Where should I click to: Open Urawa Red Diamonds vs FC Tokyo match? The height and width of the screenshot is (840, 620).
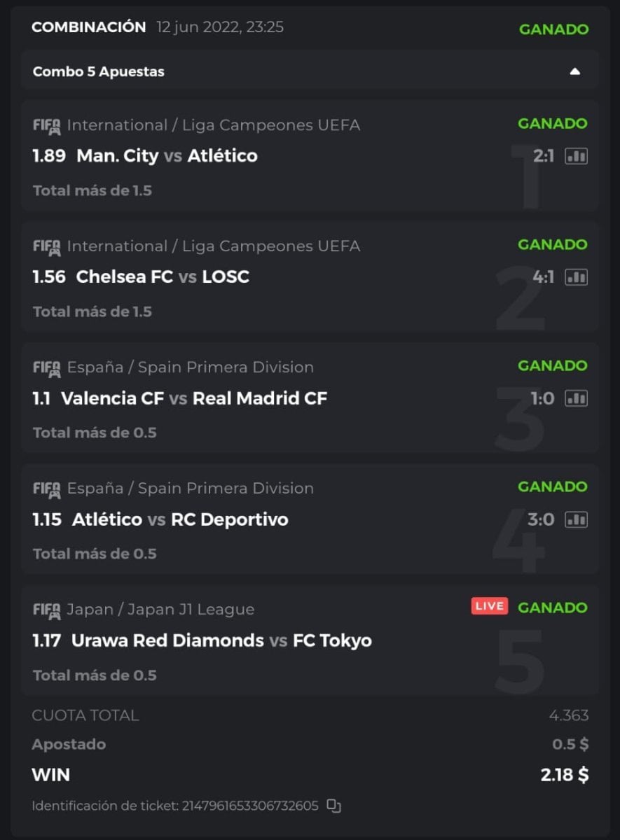coord(221,640)
